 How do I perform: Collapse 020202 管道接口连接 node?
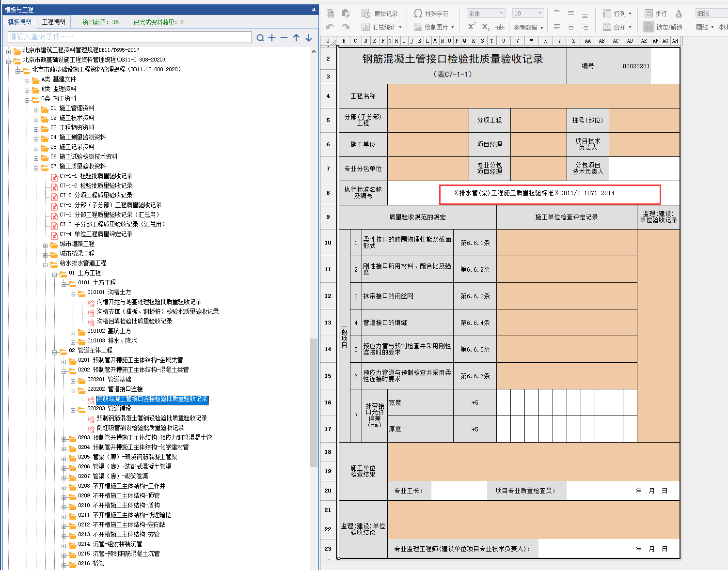tap(73, 391)
